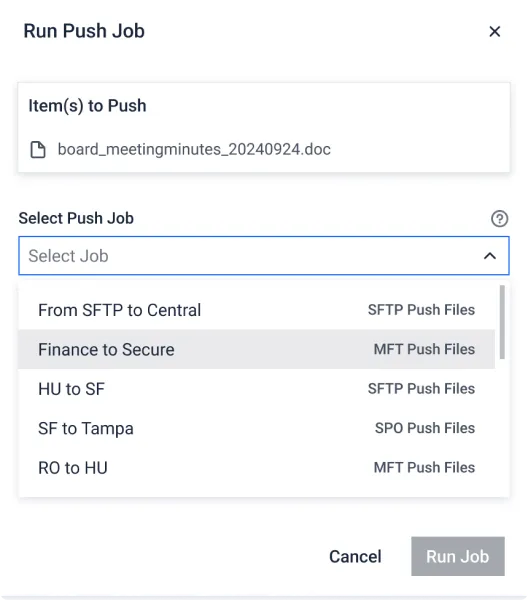Click the Item(s) to Push heading
This screenshot has height=600, width=528.
point(87,106)
